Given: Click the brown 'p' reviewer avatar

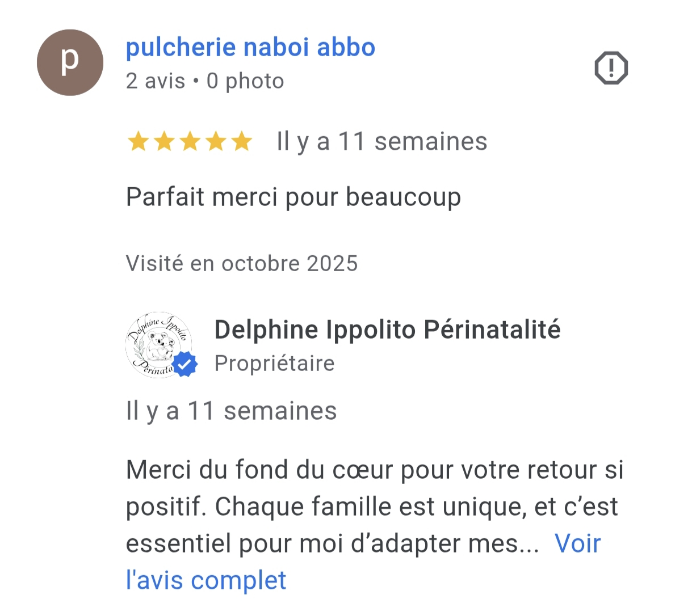Looking at the screenshot, I should pos(70,62).
